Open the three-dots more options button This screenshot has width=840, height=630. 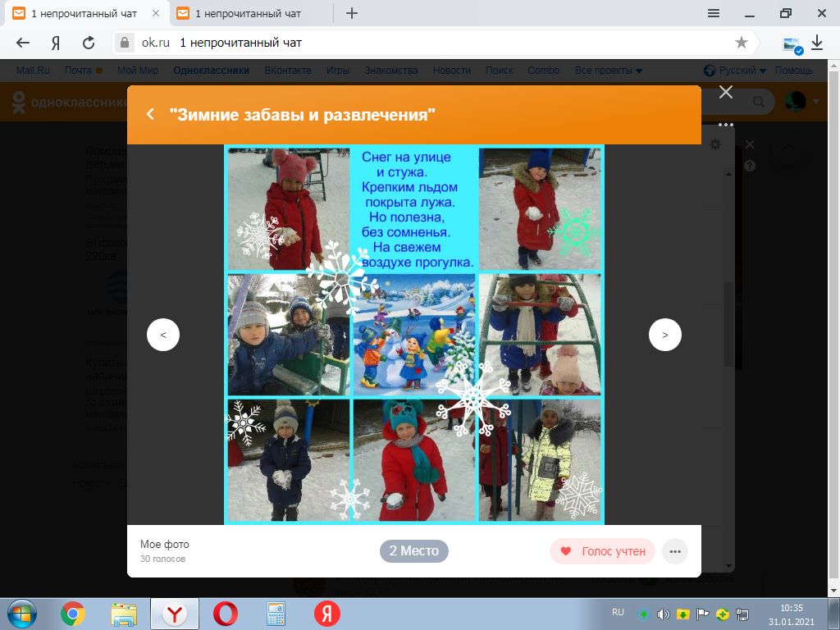click(x=674, y=552)
